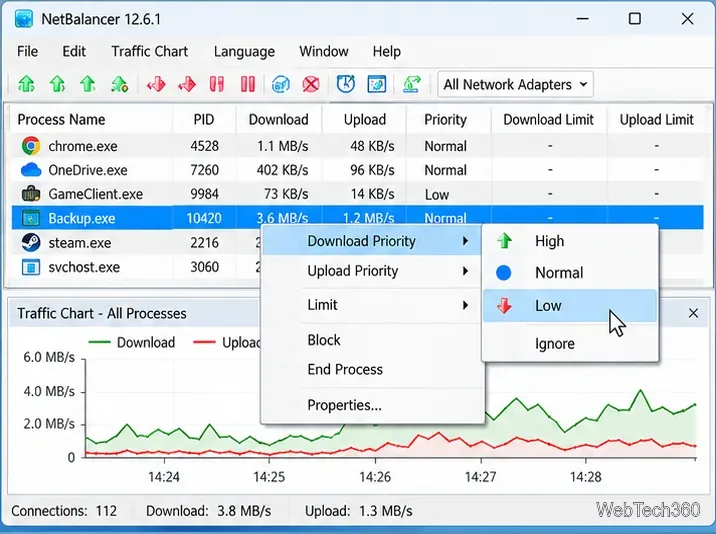The height and width of the screenshot is (534, 716).
Task: Select the chrome.exe process row
Action: pyautogui.click(x=358, y=146)
